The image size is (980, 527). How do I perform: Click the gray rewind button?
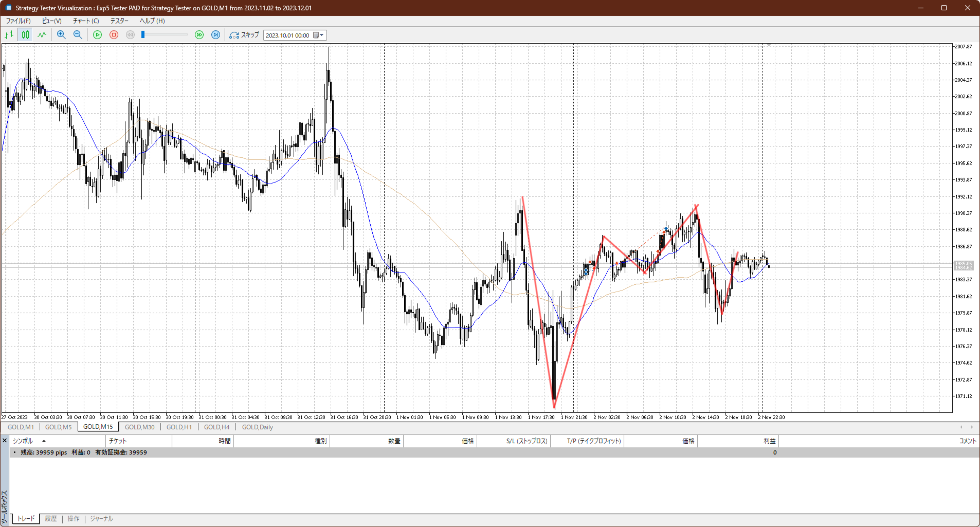131,35
